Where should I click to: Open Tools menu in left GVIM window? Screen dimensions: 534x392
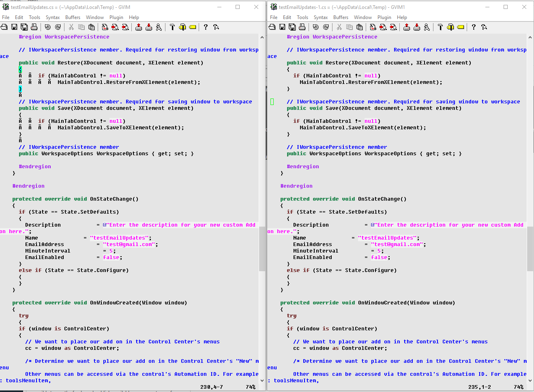(x=34, y=17)
